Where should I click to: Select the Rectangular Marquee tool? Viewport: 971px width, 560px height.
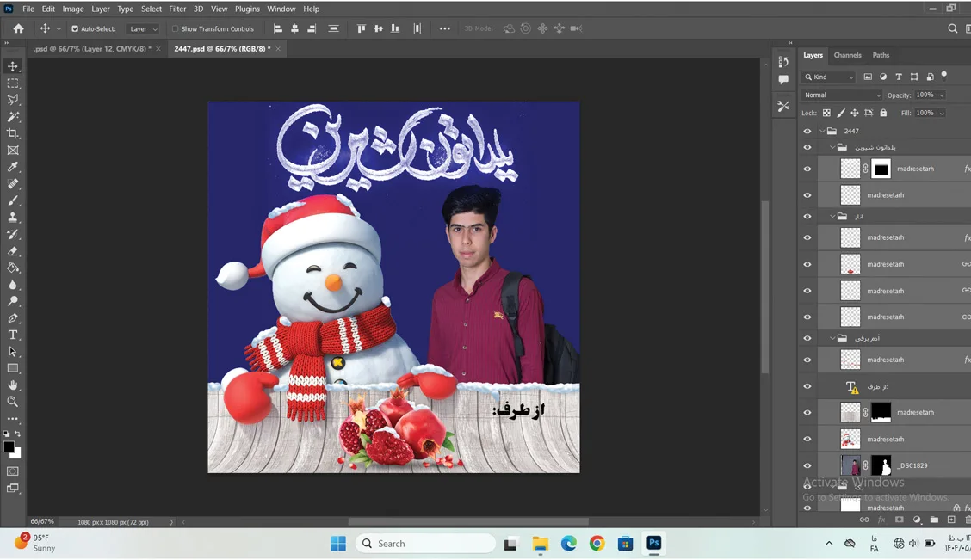[12, 83]
